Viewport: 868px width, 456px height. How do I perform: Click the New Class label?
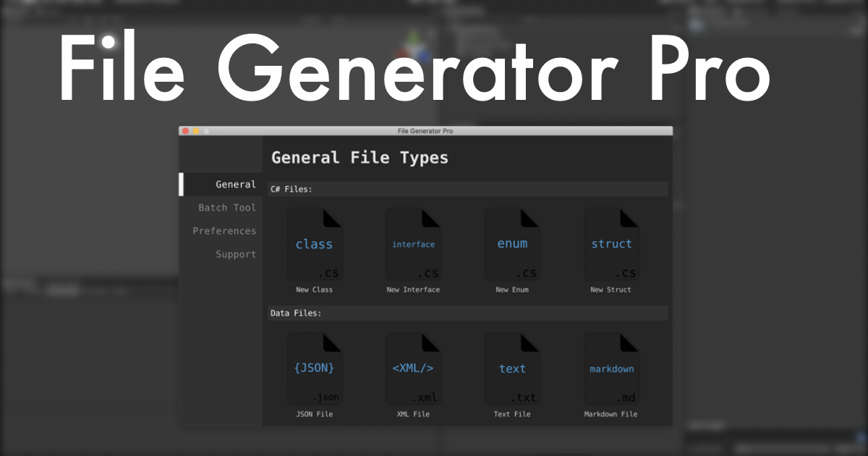click(315, 289)
